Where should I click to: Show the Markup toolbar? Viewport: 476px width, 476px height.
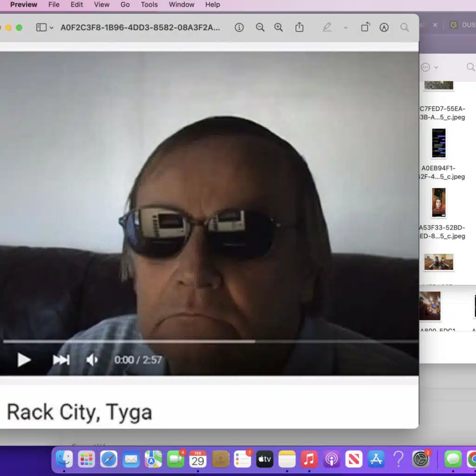point(384,27)
